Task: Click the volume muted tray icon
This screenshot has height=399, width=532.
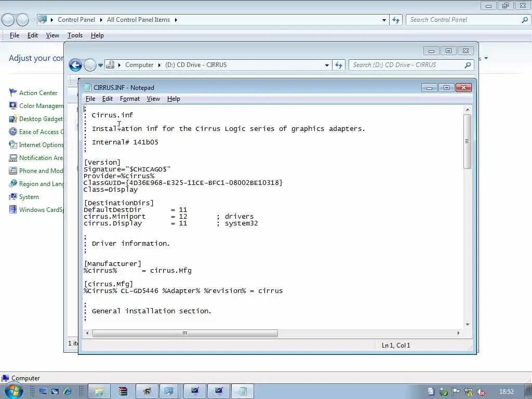Action: (481, 392)
